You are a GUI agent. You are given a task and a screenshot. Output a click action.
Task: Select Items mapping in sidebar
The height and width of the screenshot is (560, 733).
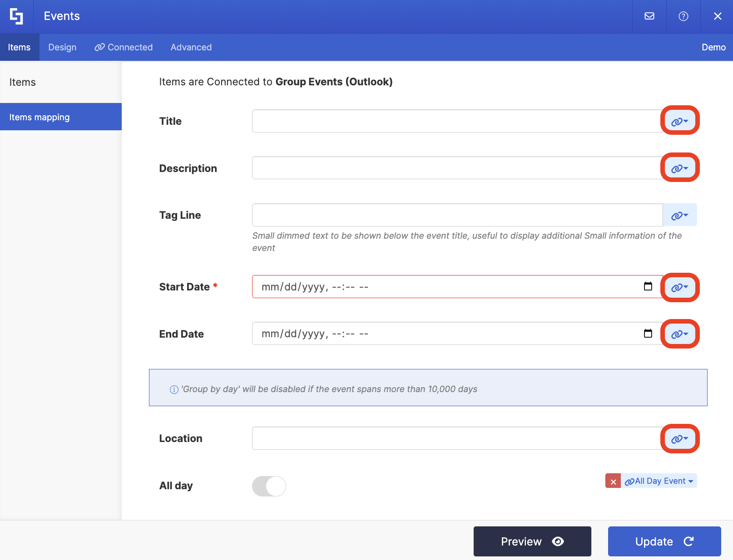(x=61, y=117)
